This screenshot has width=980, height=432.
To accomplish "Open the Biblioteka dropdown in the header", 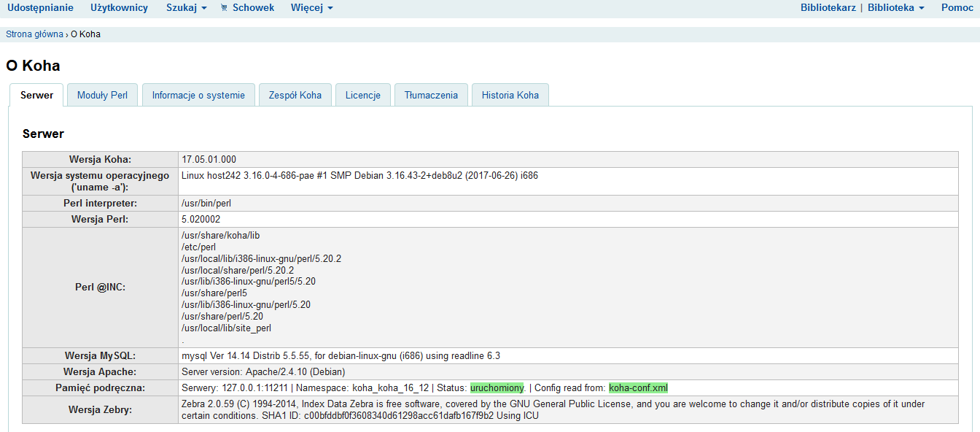I will point(895,8).
